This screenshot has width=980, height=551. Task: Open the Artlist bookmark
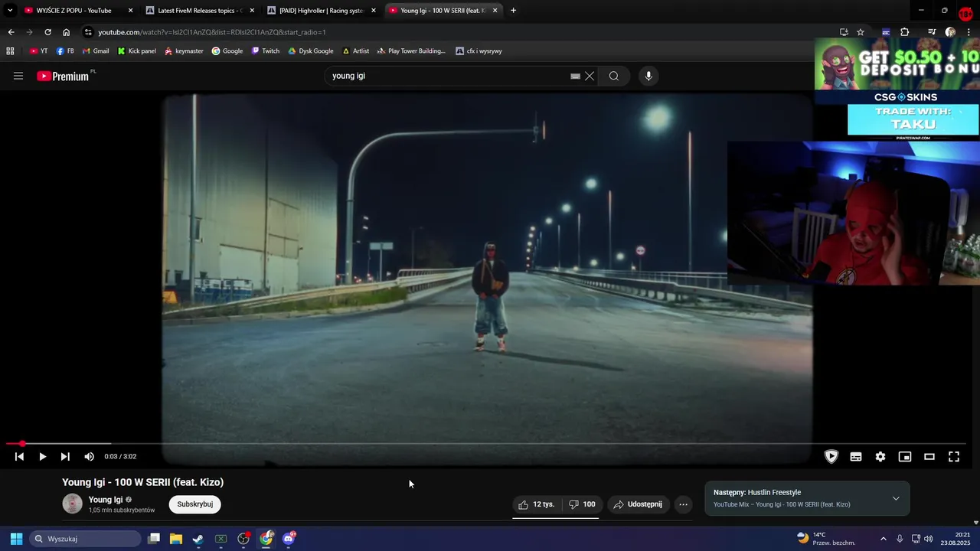[356, 51]
